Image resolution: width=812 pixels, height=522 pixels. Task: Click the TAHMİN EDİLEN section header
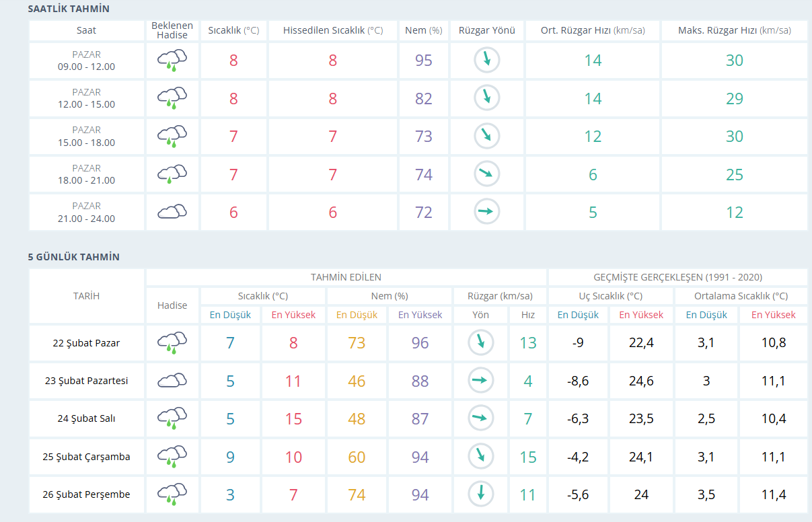[x=346, y=277]
